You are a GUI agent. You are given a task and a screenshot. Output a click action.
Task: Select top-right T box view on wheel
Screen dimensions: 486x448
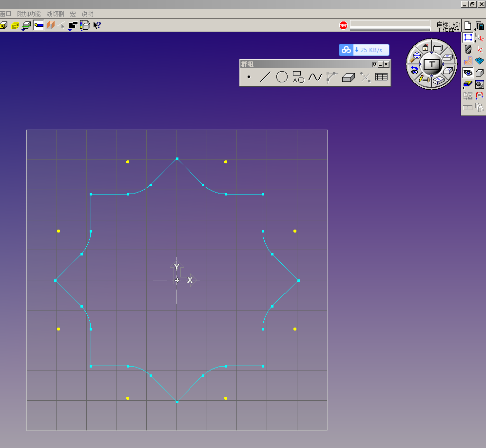click(438, 48)
